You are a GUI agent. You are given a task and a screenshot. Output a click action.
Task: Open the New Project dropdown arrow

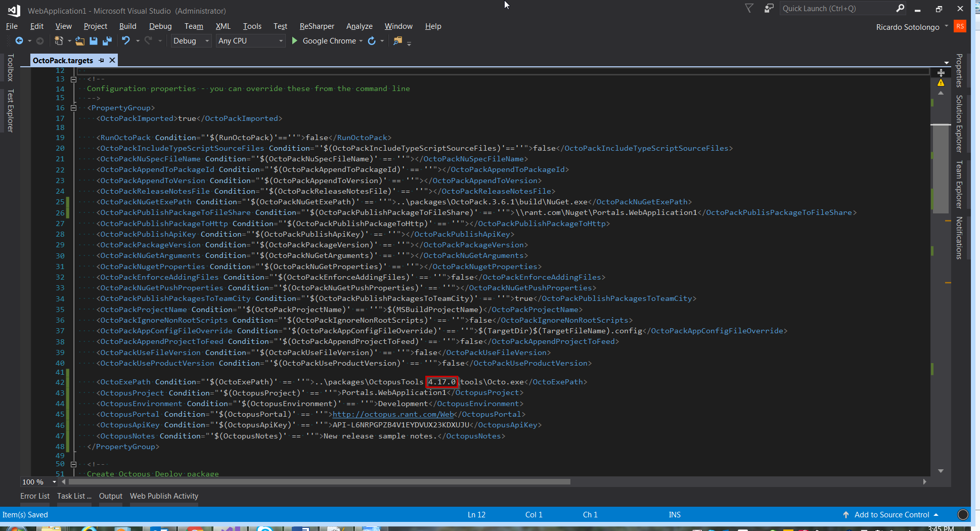[69, 41]
